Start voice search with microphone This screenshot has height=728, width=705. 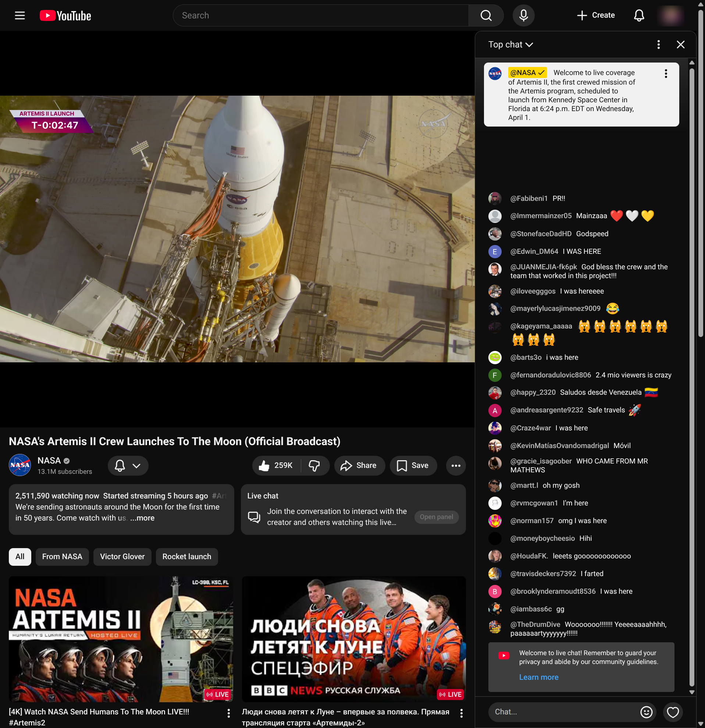point(523,15)
